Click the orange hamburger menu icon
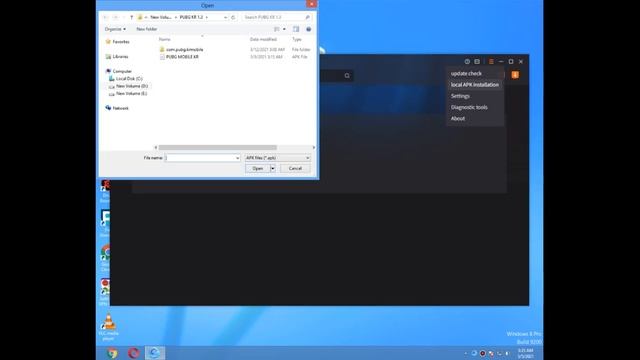 (x=491, y=62)
